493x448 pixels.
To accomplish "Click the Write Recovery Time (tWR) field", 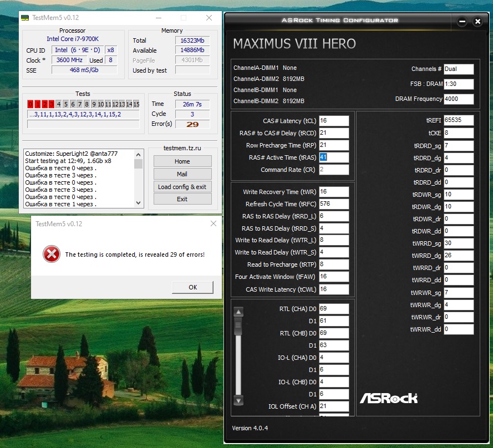I will [334, 192].
